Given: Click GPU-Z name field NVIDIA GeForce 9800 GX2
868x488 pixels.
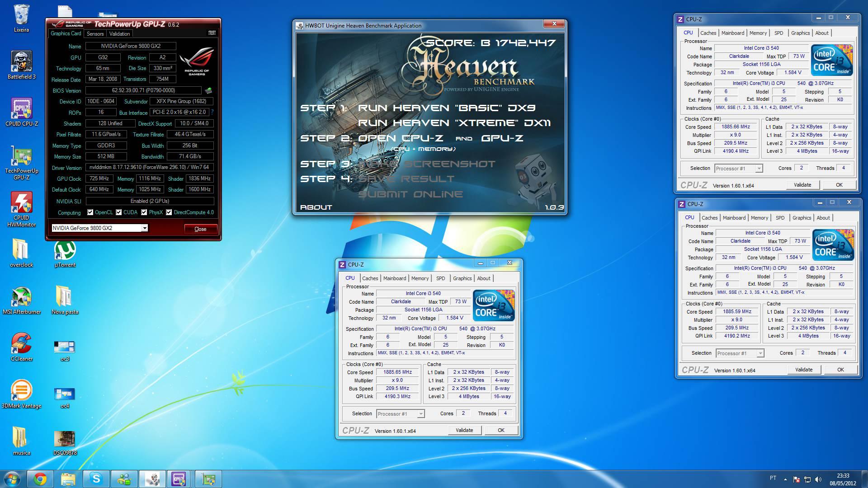Looking at the screenshot, I should (x=131, y=46).
